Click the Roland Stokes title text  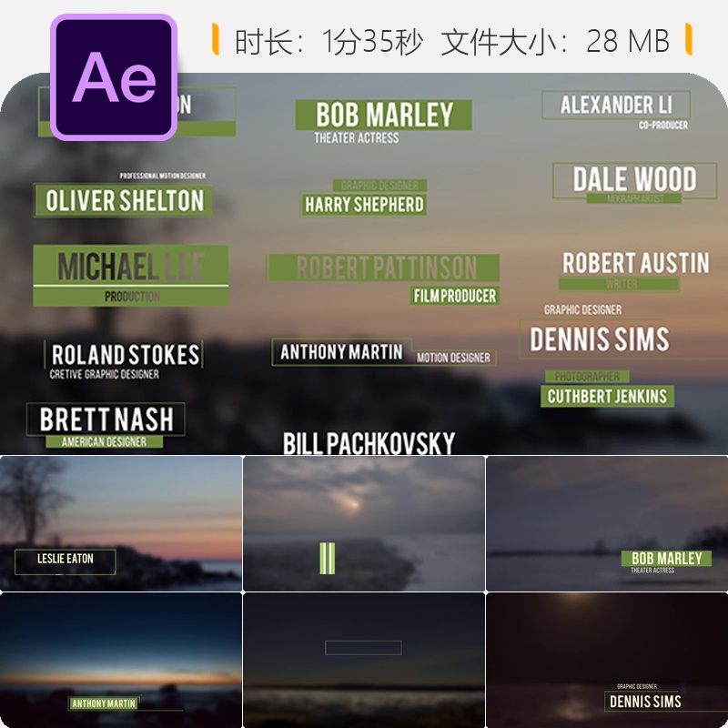pyautogui.click(x=125, y=355)
